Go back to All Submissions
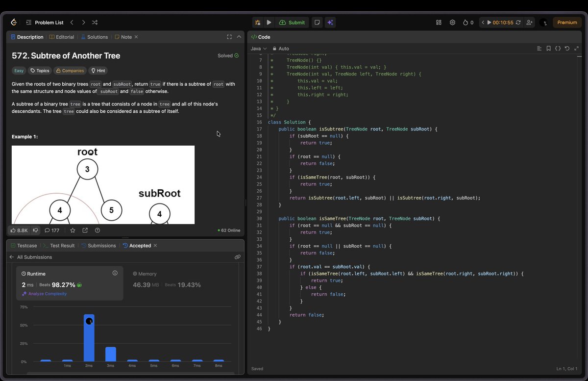This screenshot has height=381, width=588. pos(30,257)
